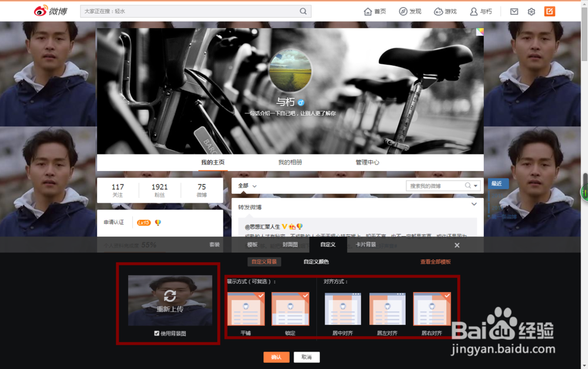The width and height of the screenshot is (588, 369).
Task: Open dropdown arrow in 搜索我的微博 box
Action: [x=476, y=186]
